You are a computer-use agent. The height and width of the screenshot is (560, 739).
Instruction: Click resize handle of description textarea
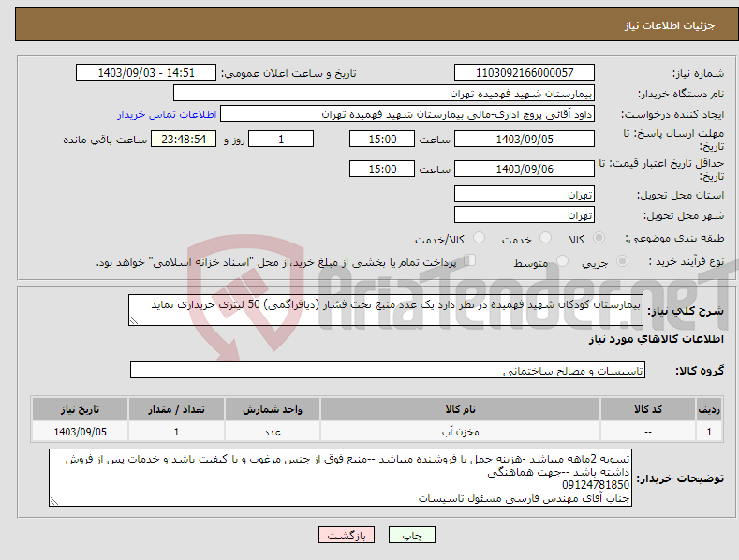pos(134,320)
